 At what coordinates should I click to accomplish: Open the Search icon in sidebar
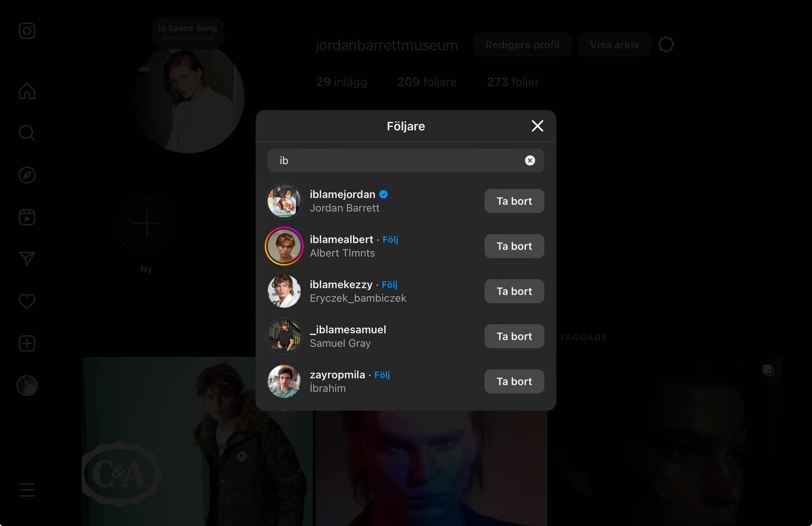(27, 133)
